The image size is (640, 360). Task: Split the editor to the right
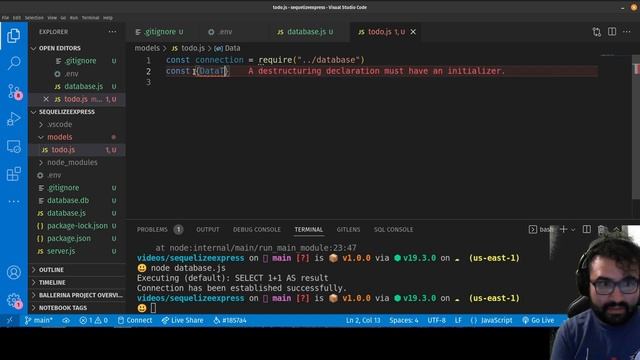click(612, 31)
